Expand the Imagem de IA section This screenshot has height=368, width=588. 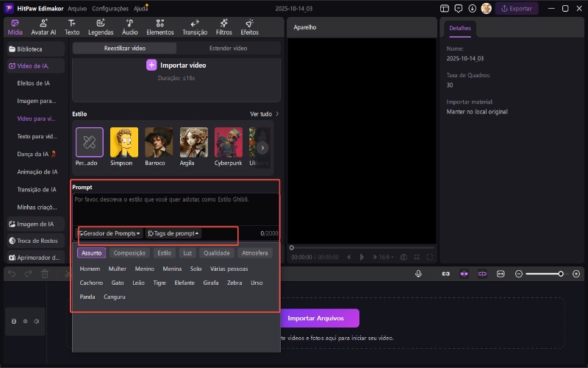[x=35, y=224]
